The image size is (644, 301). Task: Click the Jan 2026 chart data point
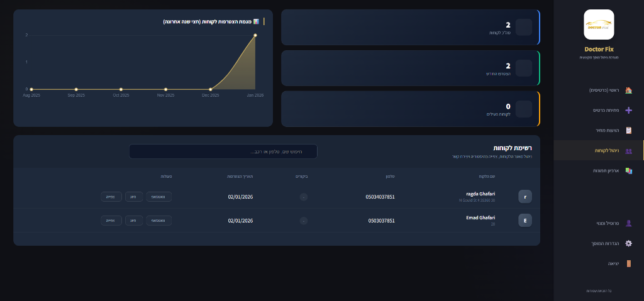pyautogui.click(x=255, y=35)
